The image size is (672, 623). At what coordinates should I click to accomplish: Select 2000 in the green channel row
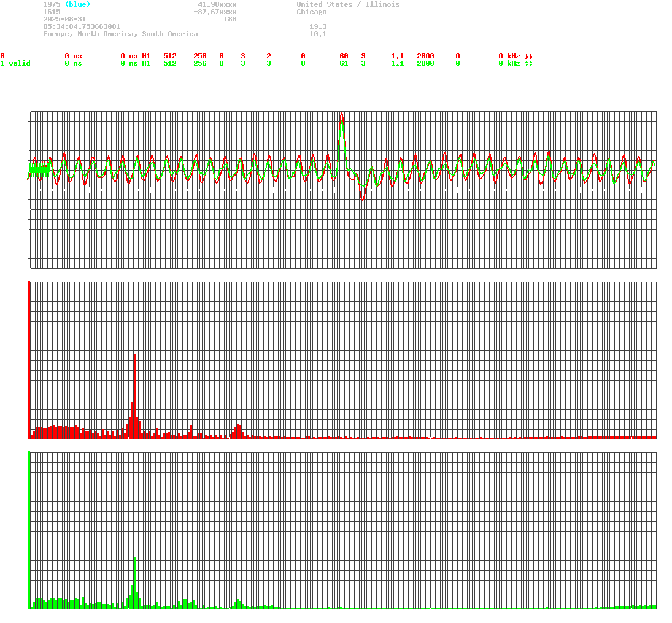tap(425, 63)
